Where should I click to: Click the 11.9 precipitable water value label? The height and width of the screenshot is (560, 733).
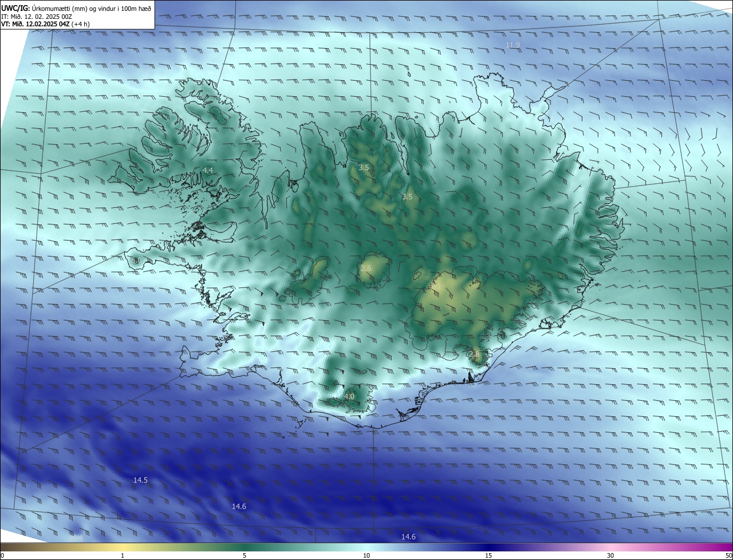click(x=513, y=45)
